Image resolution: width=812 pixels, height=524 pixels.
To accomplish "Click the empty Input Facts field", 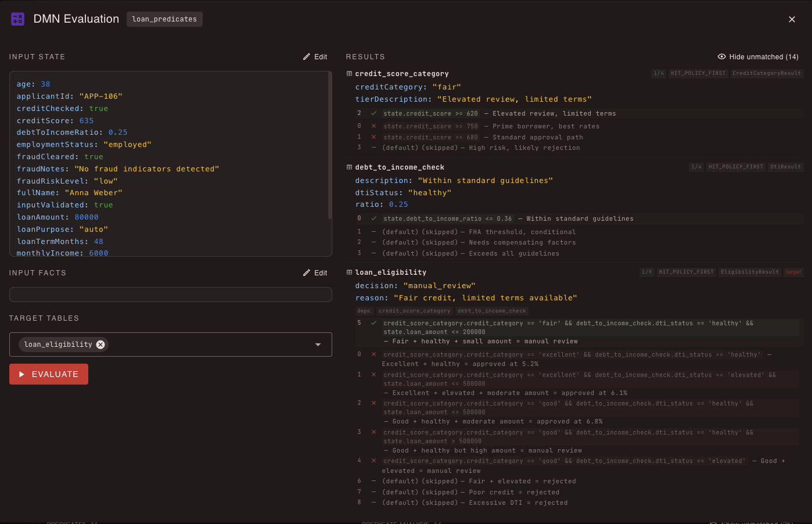I will click(170, 295).
